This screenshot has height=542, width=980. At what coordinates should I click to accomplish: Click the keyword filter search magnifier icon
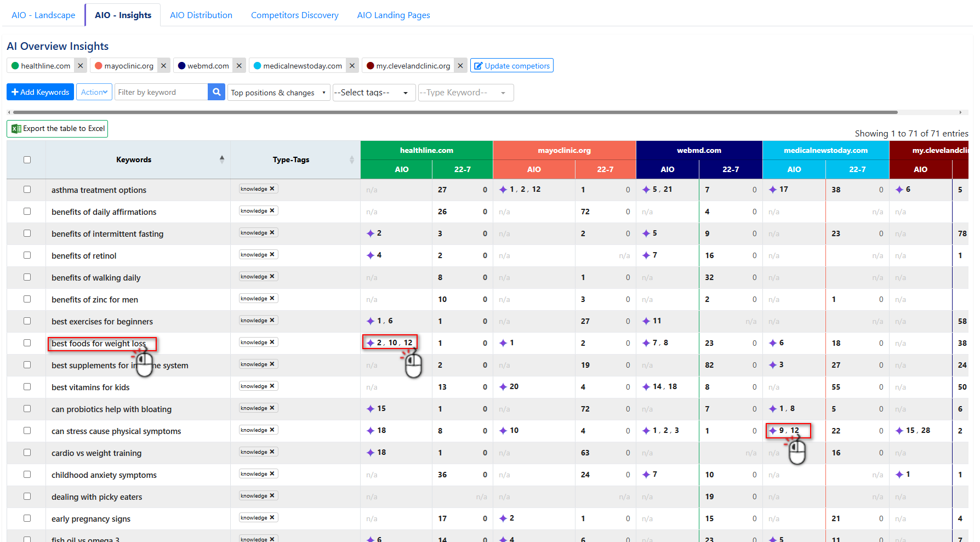tap(216, 92)
